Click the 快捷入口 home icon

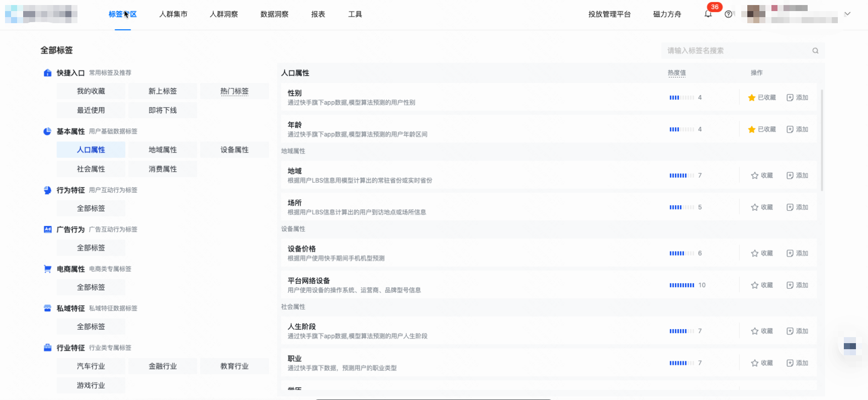(x=47, y=73)
